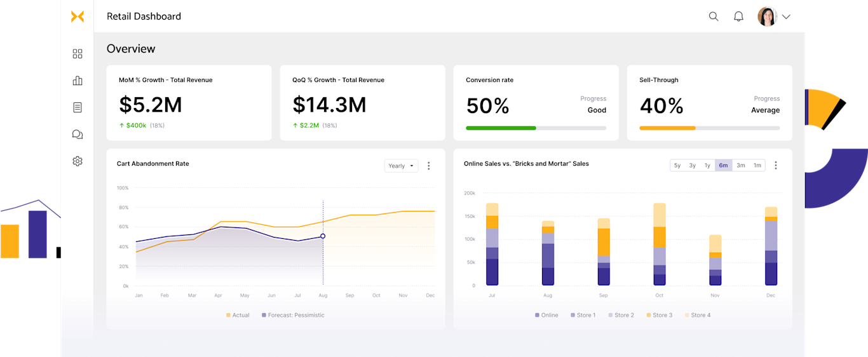
Task: Click the Aug data point marker
Action: tap(323, 236)
